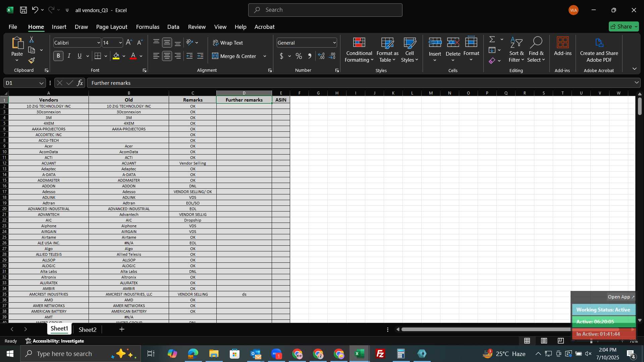The width and height of the screenshot is (644, 362).
Task: Open the Formulas ribbon tab
Action: tap(148, 27)
